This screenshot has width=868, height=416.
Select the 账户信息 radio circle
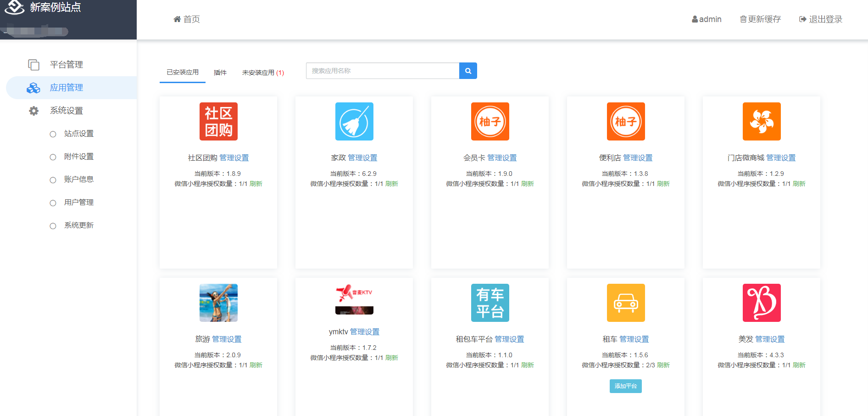pos(53,180)
